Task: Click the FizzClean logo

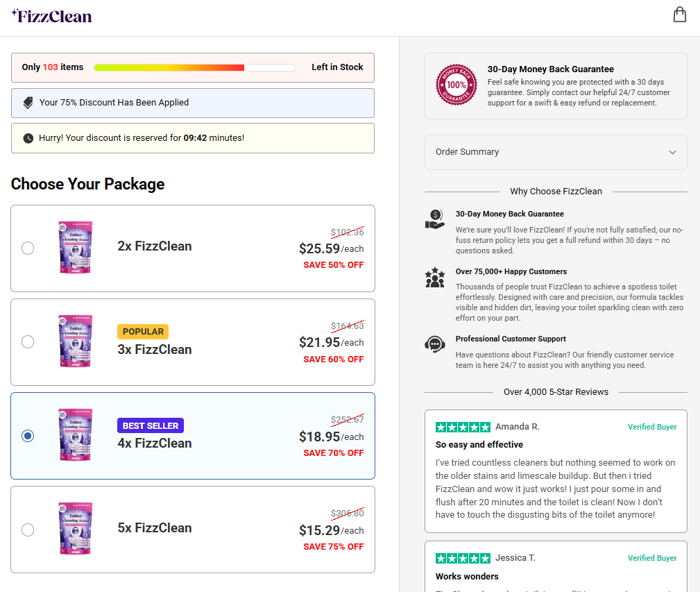Action: 51,16
